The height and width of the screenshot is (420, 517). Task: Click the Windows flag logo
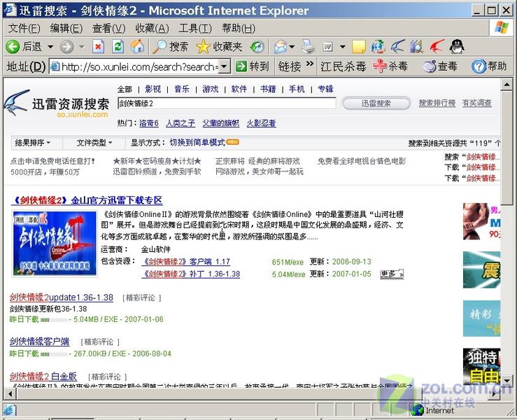(501, 28)
